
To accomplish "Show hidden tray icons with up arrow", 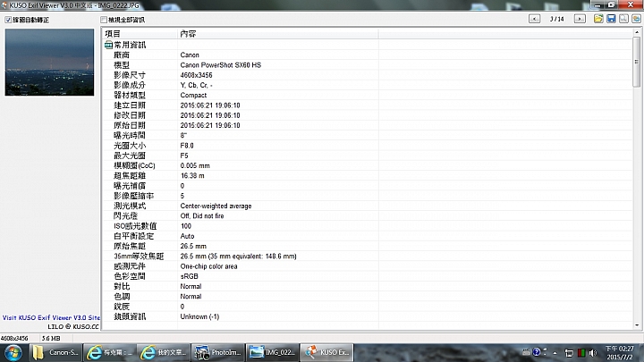I will pos(555,352).
